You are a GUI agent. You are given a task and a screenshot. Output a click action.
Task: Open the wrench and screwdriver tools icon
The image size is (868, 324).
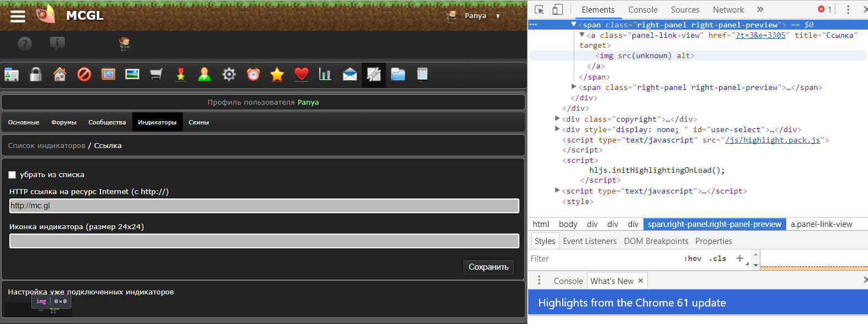click(x=374, y=75)
